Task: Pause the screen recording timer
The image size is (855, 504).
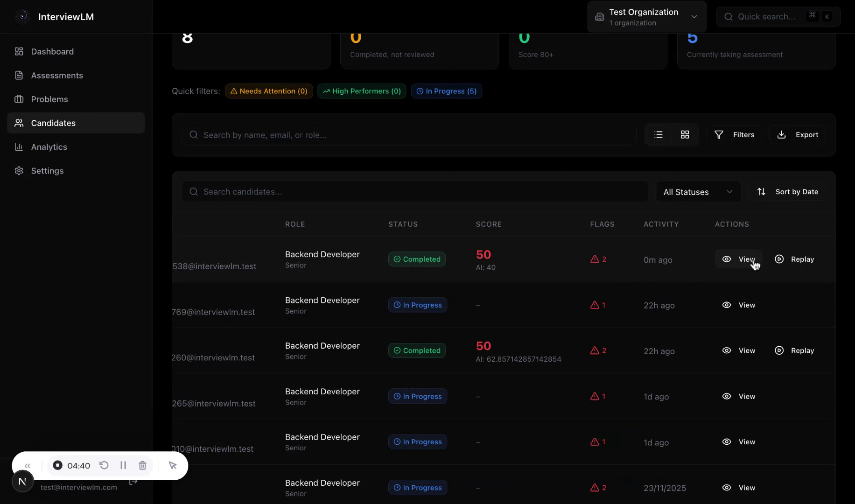Action: 123,465
